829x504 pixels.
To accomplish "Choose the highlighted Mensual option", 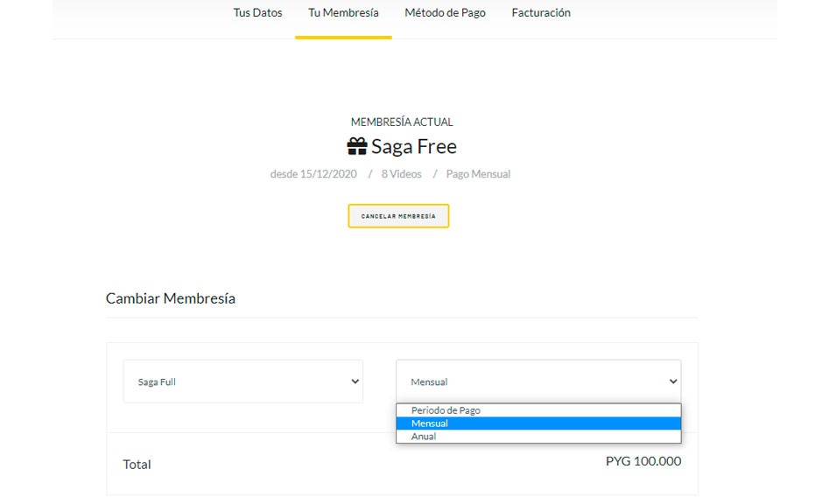I will [x=538, y=423].
